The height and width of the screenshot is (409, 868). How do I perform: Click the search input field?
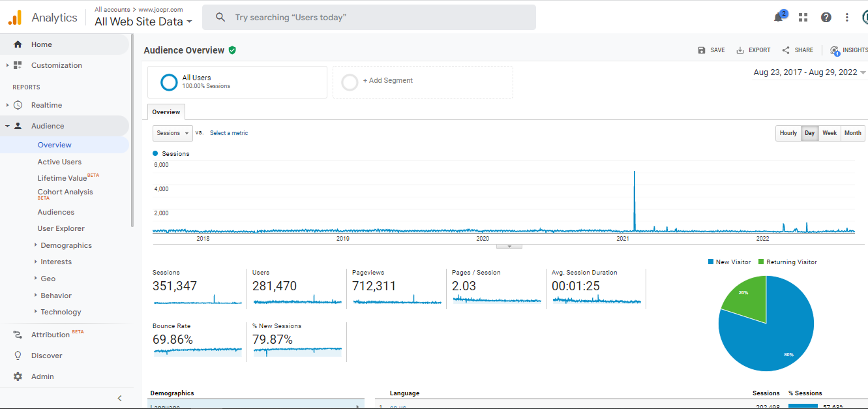[x=369, y=18]
